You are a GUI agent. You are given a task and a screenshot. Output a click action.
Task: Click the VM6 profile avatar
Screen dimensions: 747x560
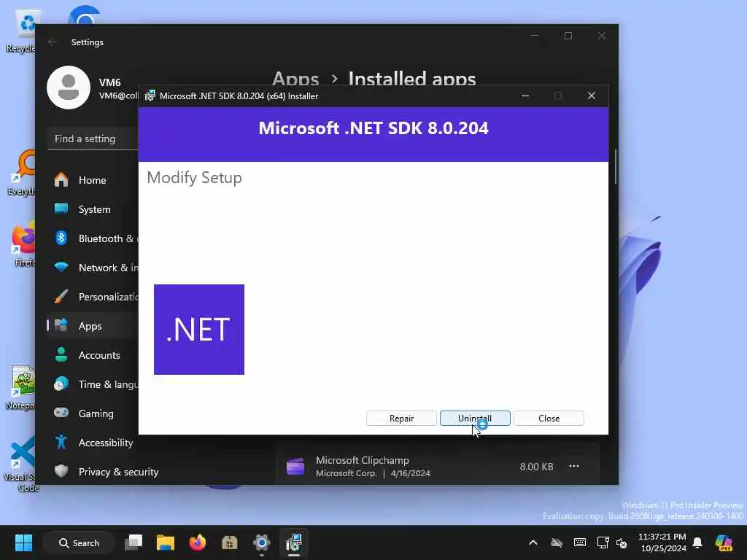[x=69, y=87]
